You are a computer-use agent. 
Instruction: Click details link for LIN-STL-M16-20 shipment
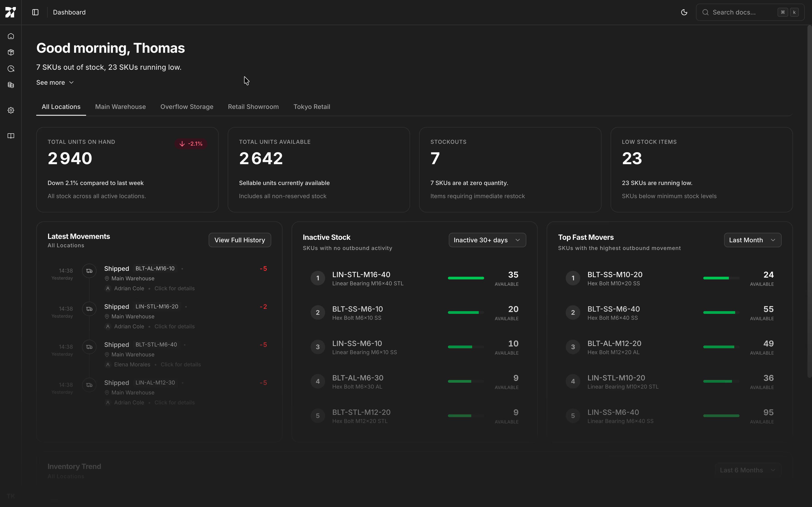[x=174, y=326]
